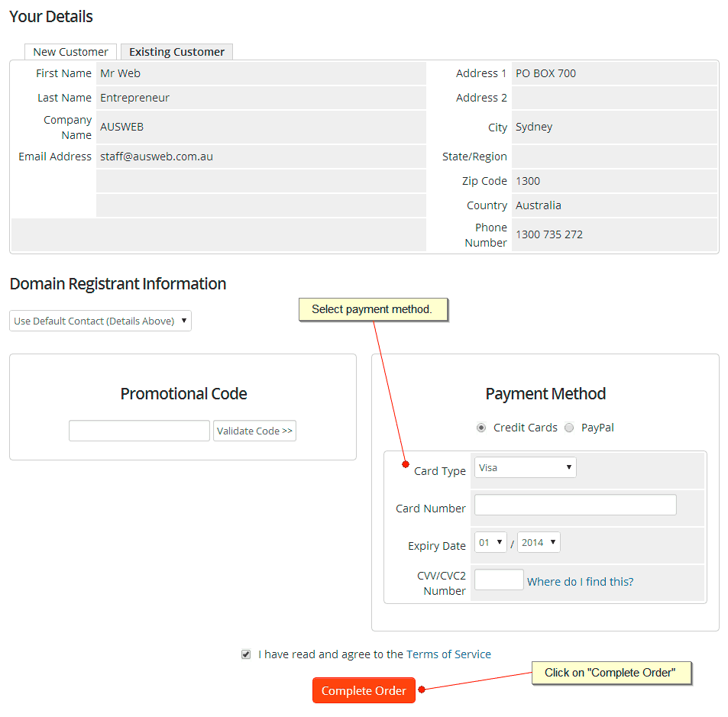Screen dimensions: 728x717
Task: Select the PayPal radio button
Action: [x=569, y=428]
